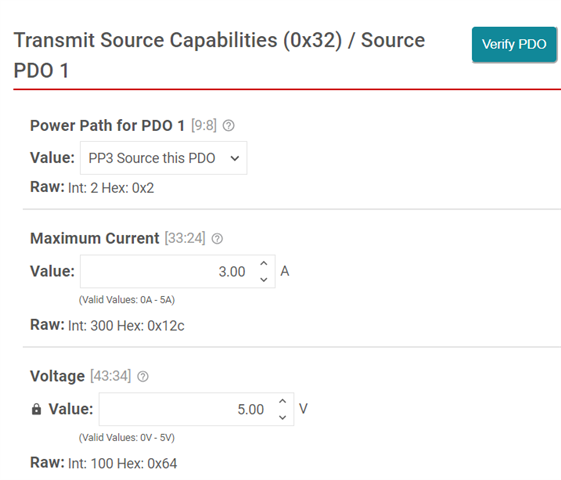The height and width of the screenshot is (480, 561).
Task: Click the Maximum Current 3.00 input field
Action: [178, 271]
